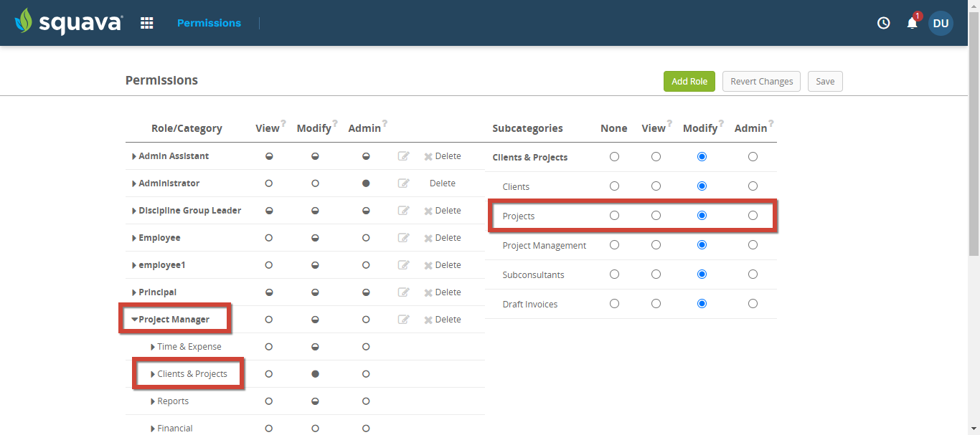
Task: Click the Add Role button
Action: pyautogui.click(x=689, y=81)
